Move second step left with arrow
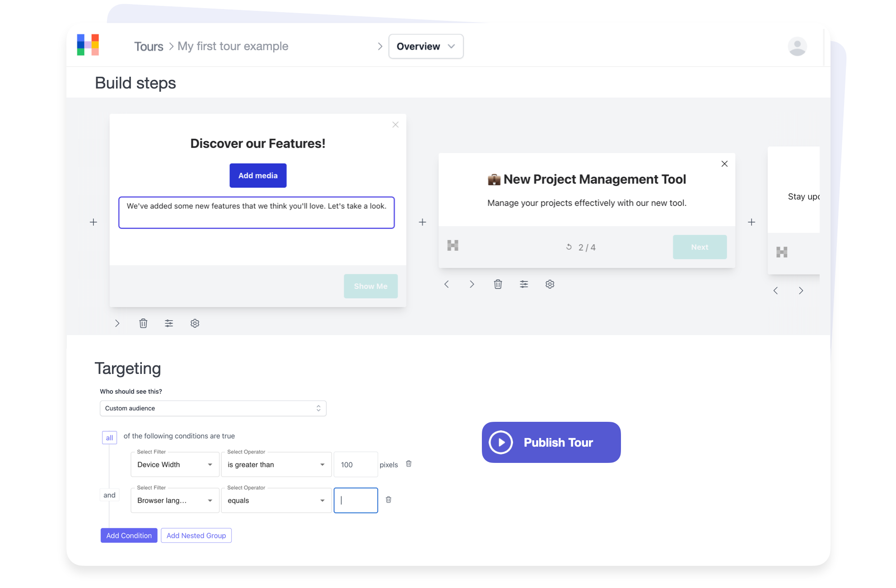Viewport: 896px width, 588px height. click(x=447, y=284)
